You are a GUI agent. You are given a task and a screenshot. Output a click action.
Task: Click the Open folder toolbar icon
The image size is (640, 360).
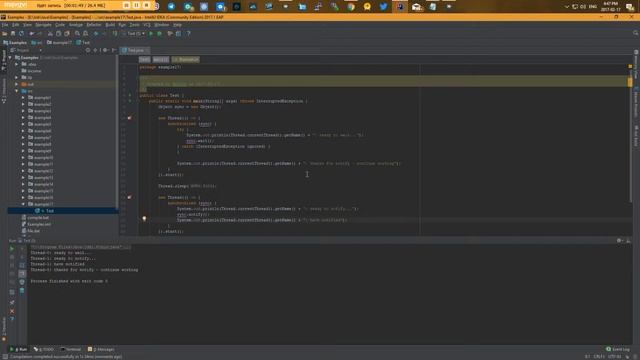point(5,33)
